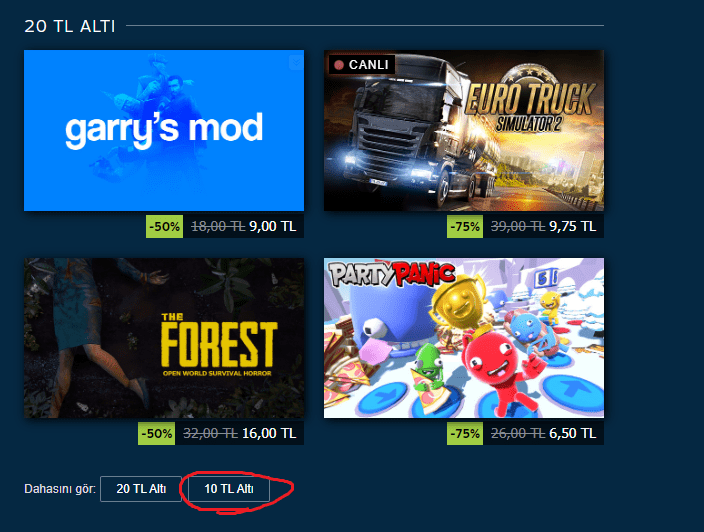Screen dimensions: 704x532
Task: Click the '20 TL Altı' see more button
Action: [141, 489]
